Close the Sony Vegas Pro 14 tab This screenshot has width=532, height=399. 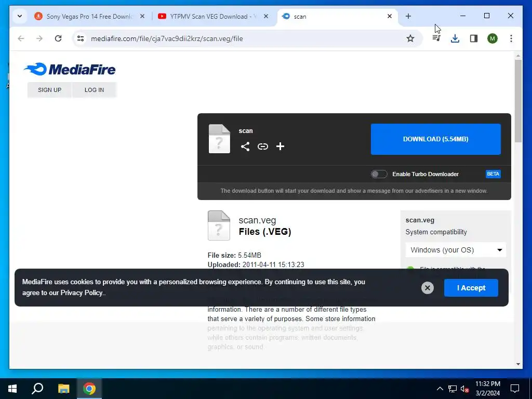(x=142, y=16)
